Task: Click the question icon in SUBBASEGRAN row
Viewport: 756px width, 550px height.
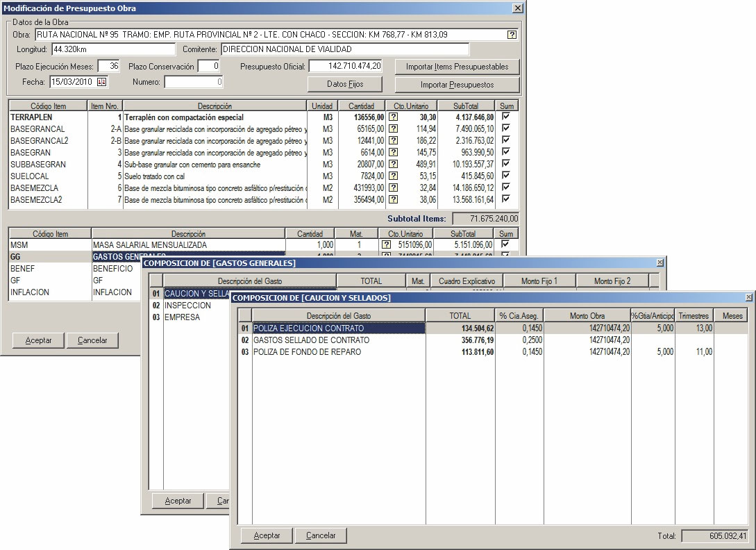Action: click(x=393, y=164)
